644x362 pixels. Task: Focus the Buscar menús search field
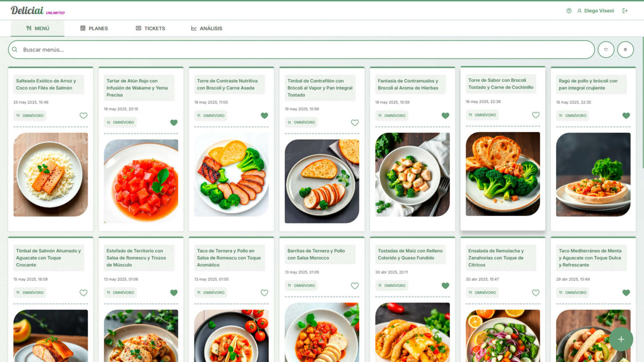[x=301, y=49]
